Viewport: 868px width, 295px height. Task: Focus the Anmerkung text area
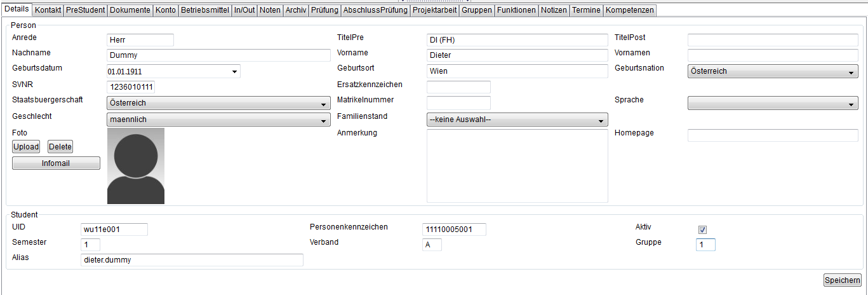click(517, 166)
